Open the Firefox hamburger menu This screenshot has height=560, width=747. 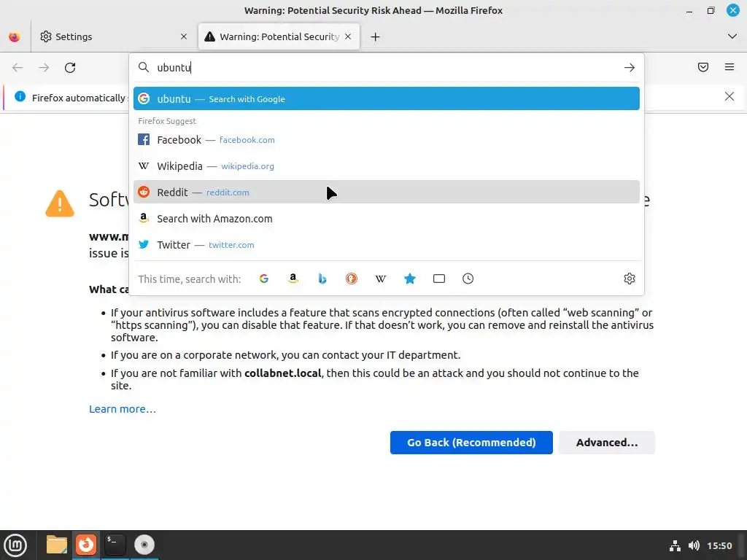(x=729, y=67)
